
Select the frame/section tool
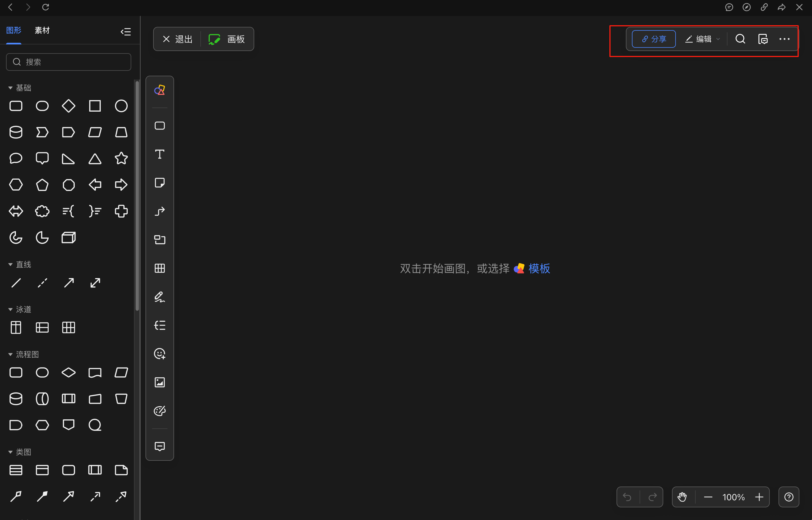pyautogui.click(x=159, y=240)
